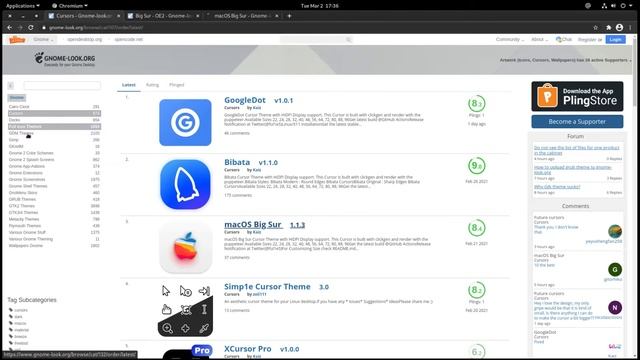640x360 pixels.
Task: Open the Applications menu
Action: pos(22,6)
